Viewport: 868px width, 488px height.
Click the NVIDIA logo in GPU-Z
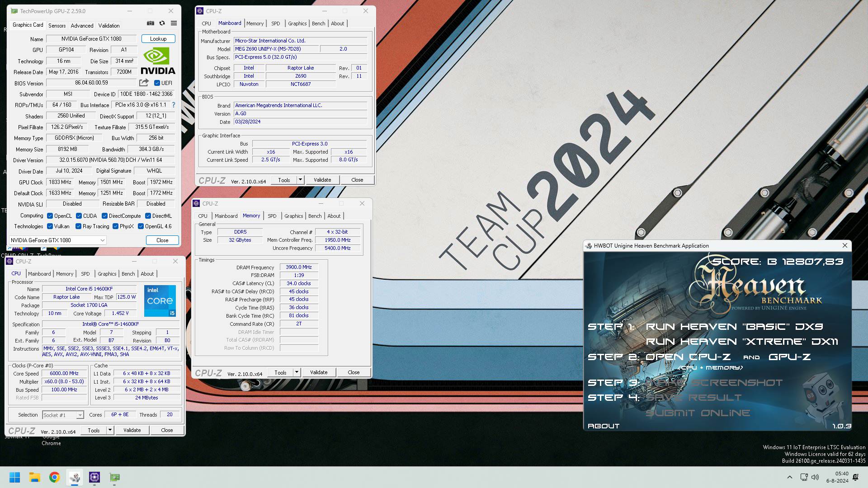point(158,61)
